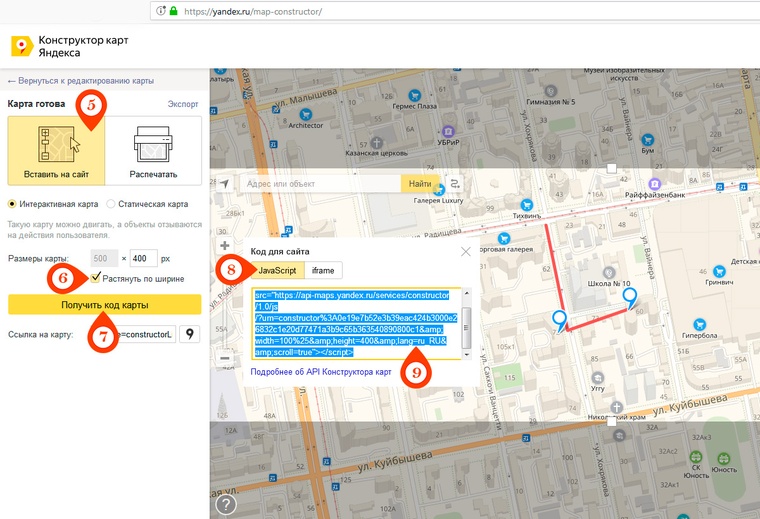760x519 pixels.
Task: Close the Код для сайта popup
Action: tap(465, 253)
